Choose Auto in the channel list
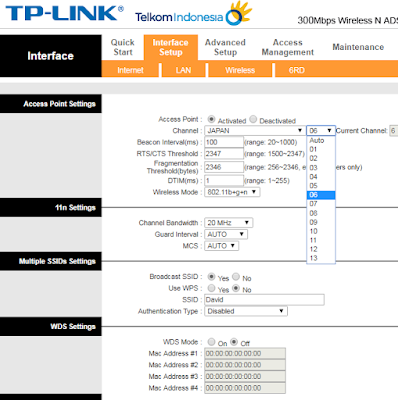Viewport: 398px width, 400px height. coord(321,141)
